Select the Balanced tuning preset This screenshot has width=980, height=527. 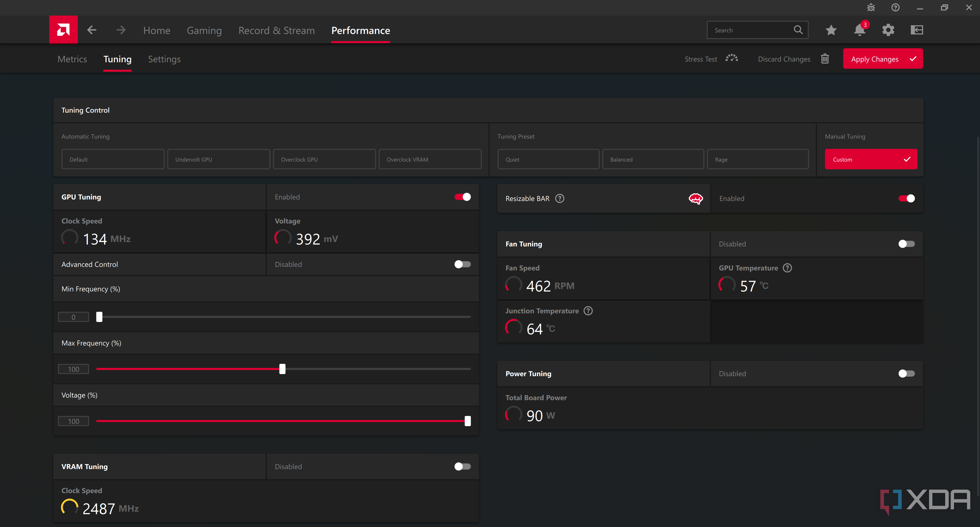pyautogui.click(x=653, y=159)
